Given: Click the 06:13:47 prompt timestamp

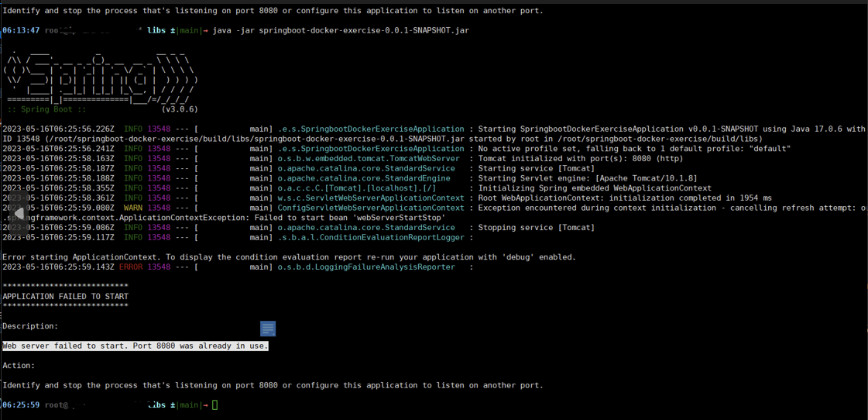Looking at the screenshot, I should 21,30.
